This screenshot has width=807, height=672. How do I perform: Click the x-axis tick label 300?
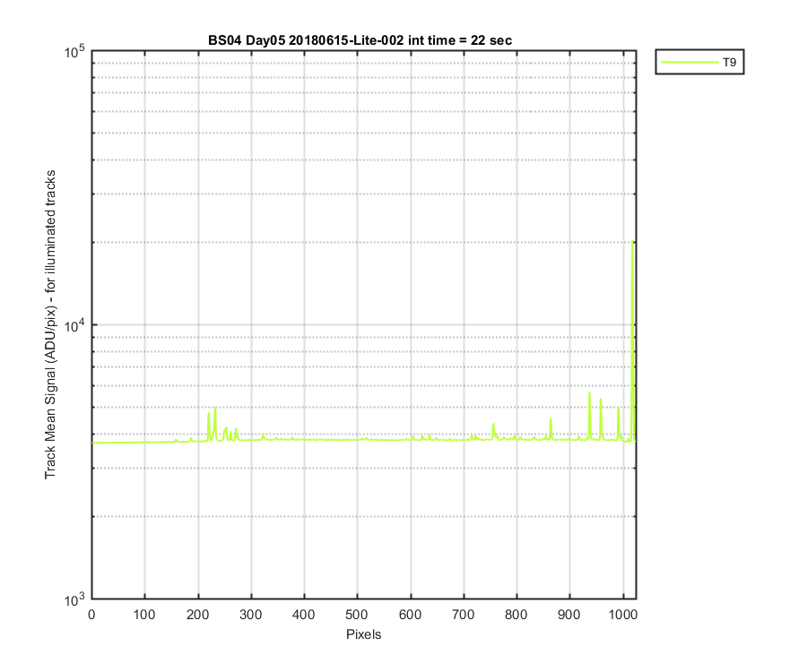tap(251, 615)
